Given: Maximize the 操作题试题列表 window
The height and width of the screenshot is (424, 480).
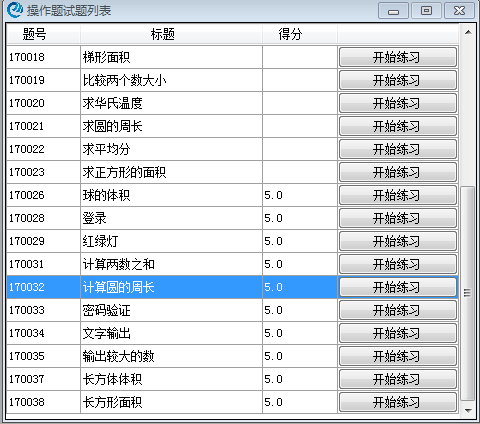Looking at the screenshot, I should (x=426, y=11).
